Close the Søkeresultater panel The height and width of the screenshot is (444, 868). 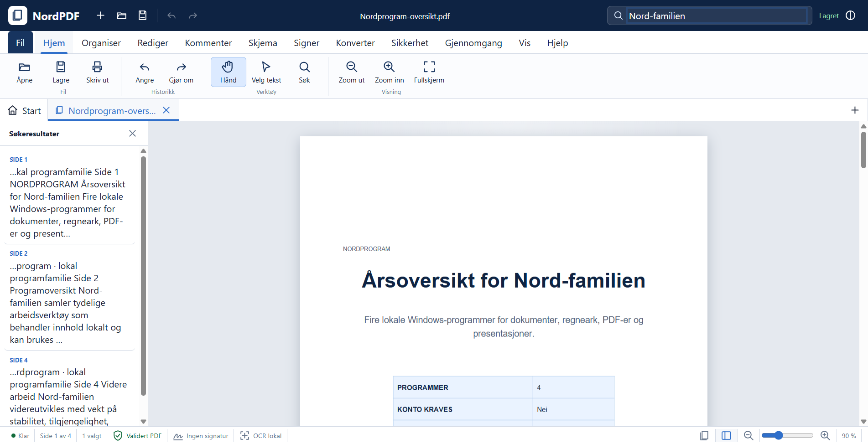pos(132,134)
